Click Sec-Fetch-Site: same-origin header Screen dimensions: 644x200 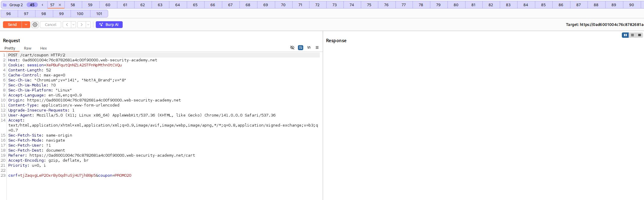40,135
